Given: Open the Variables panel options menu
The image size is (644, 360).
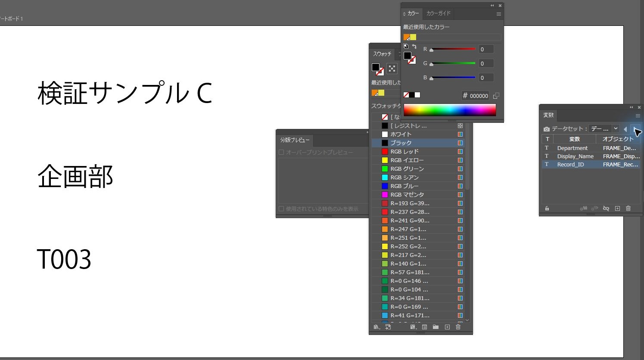Looking at the screenshot, I should [x=638, y=116].
